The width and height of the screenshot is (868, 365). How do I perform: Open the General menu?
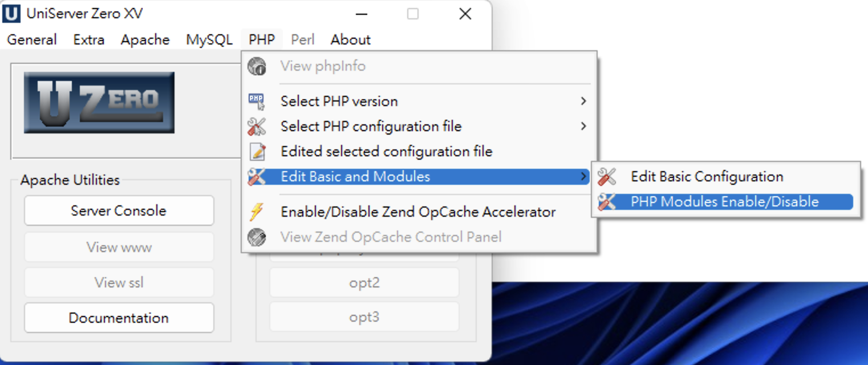click(32, 40)
